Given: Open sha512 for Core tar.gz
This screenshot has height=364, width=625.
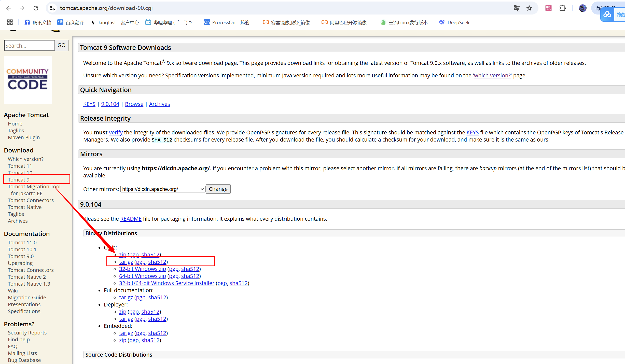Looking at the screenshot, I should 157,262.
